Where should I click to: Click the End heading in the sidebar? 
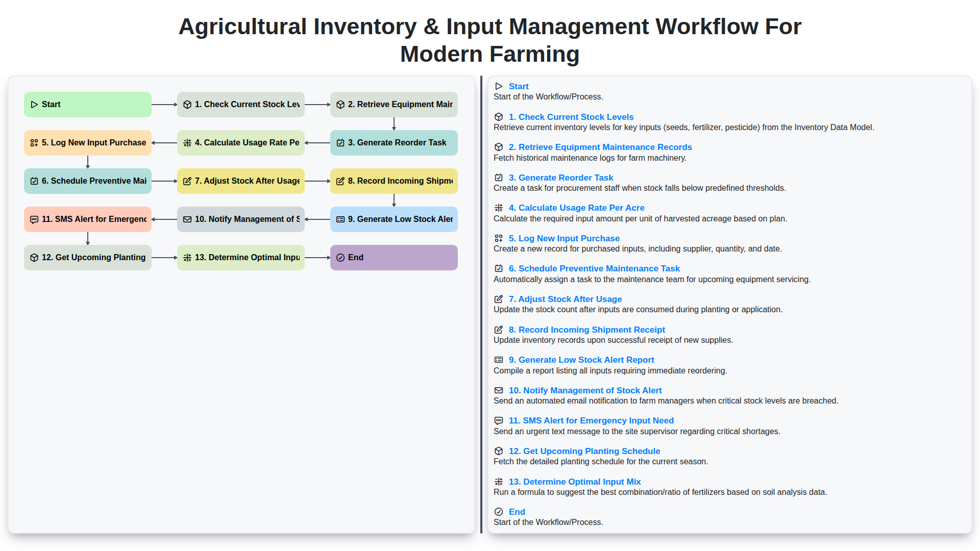point(517,512)
